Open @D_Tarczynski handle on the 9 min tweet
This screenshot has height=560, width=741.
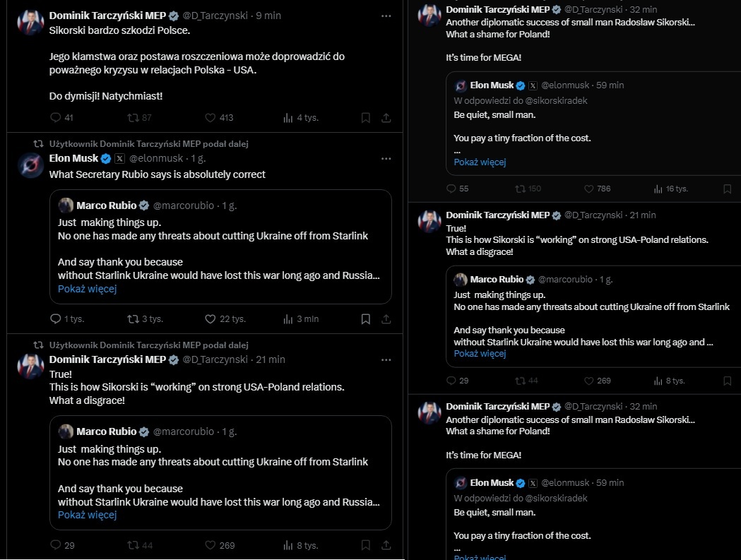coord(216,16)
